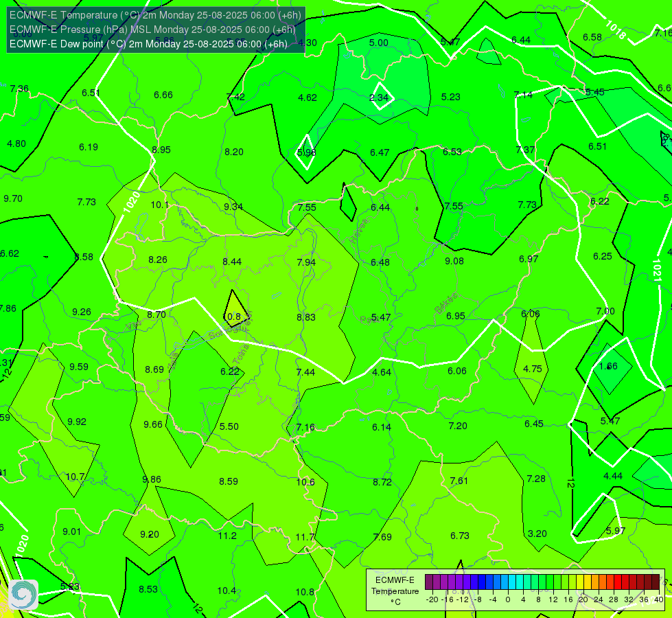
Task: Click the 9.70 dew point value
Action: 13,198
